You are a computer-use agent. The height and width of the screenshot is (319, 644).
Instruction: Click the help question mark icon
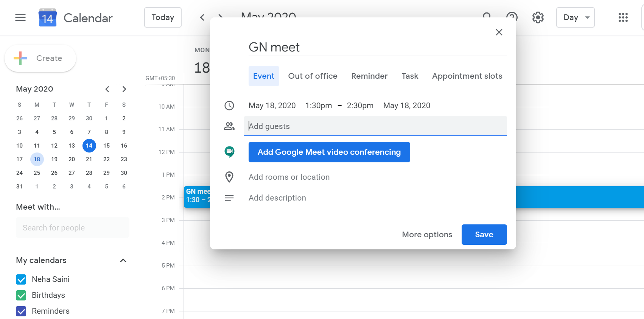click(x=512, y=17)
